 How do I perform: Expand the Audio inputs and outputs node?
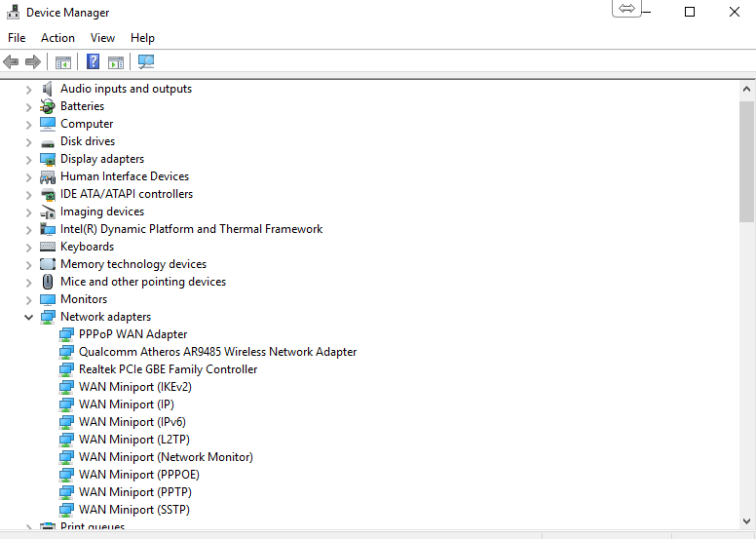tap(28, 90)
